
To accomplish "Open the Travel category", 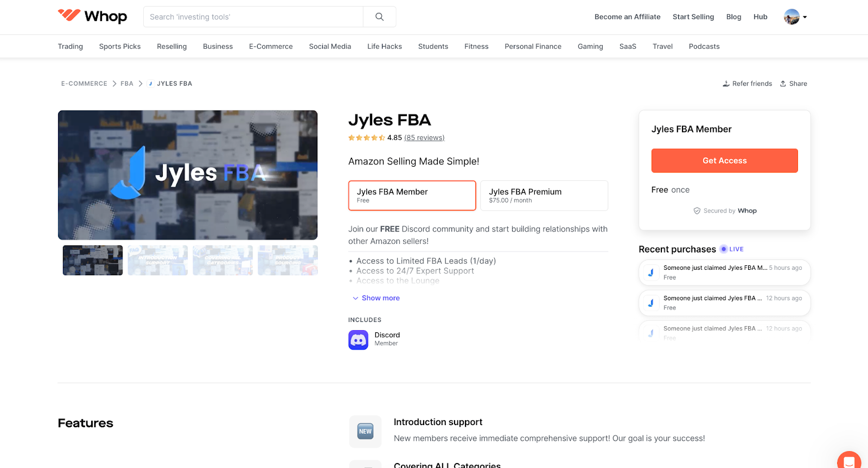I will [662, 46].
